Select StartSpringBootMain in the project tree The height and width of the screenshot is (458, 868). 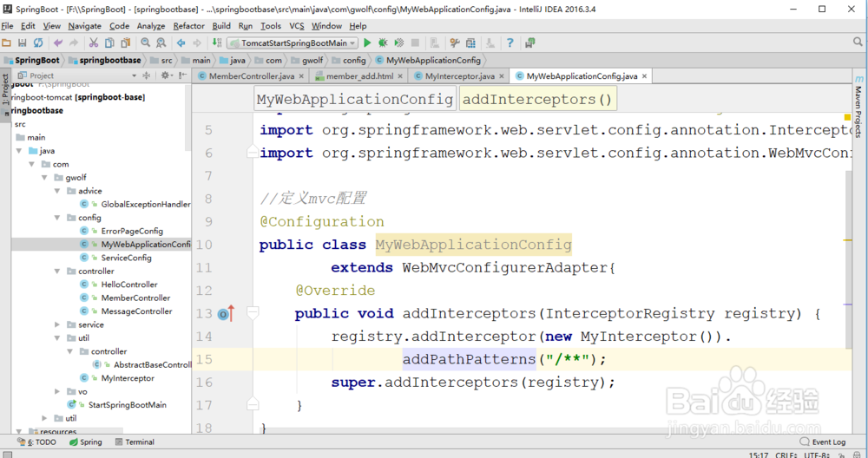coord(127,405)
